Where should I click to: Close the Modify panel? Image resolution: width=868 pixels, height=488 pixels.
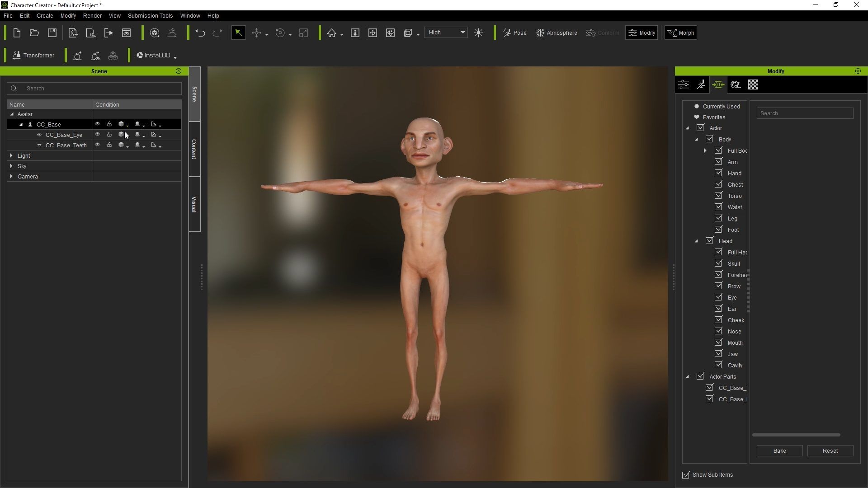tap(858, 71)
